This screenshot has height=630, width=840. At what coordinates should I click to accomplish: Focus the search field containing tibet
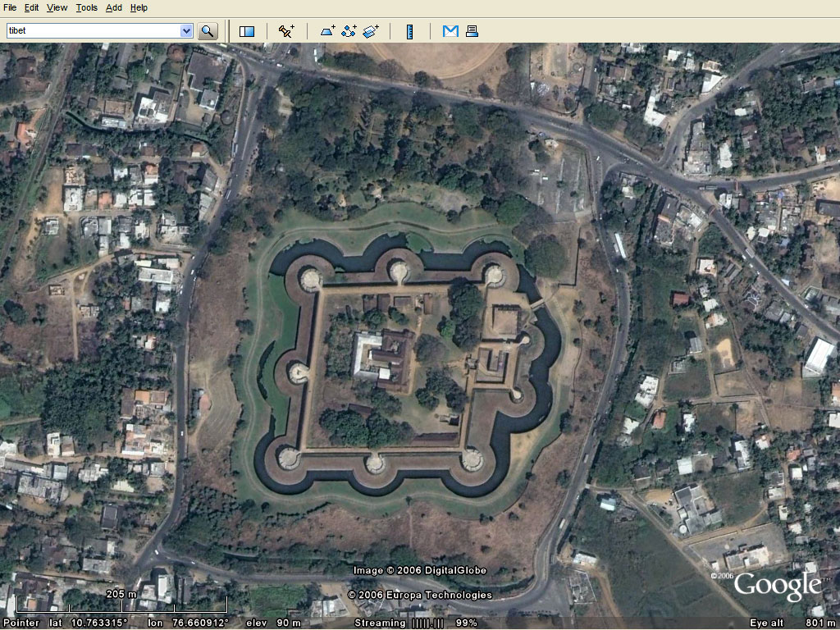click(x=94, y=30)
